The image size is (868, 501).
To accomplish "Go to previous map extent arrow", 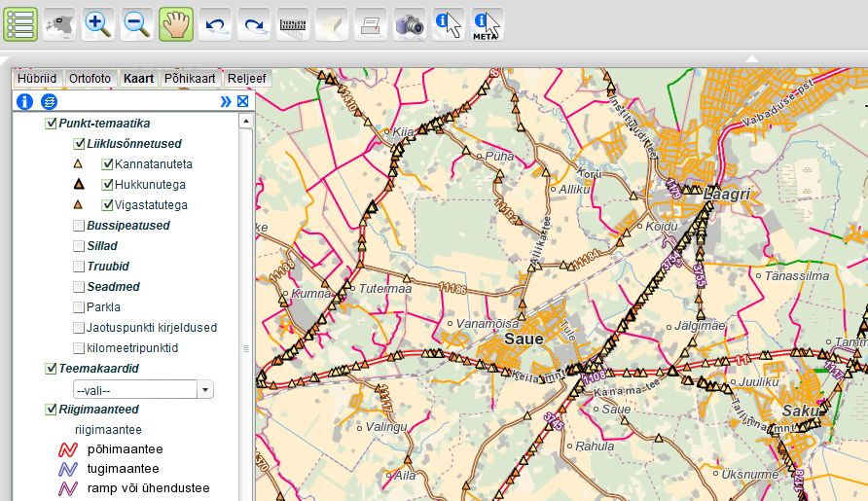I will coord(215,24).
